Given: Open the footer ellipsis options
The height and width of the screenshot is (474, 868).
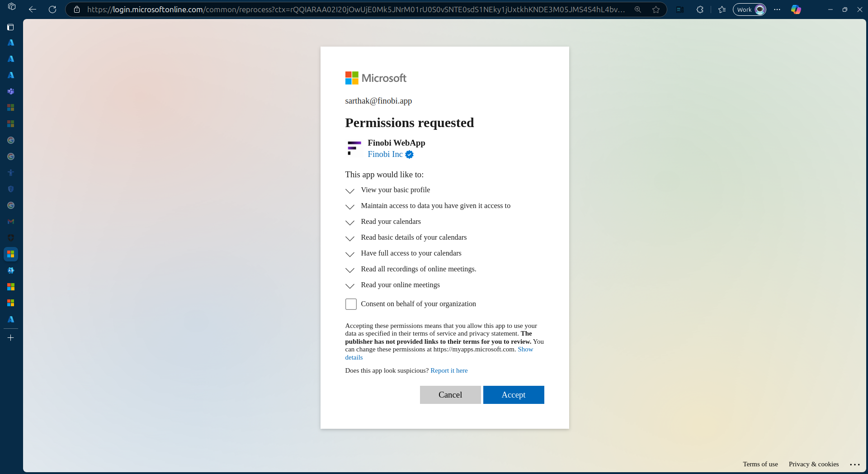Looking at the screenshot, I should click(x=854, y=465).
